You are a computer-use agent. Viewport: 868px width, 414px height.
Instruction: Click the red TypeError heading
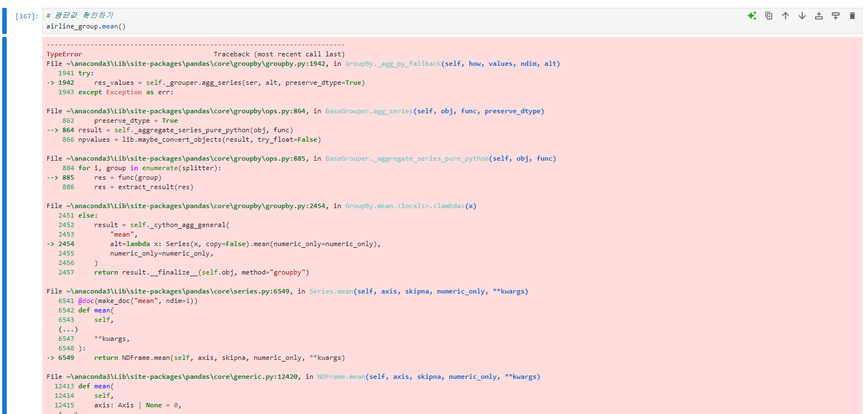point(64,54)
